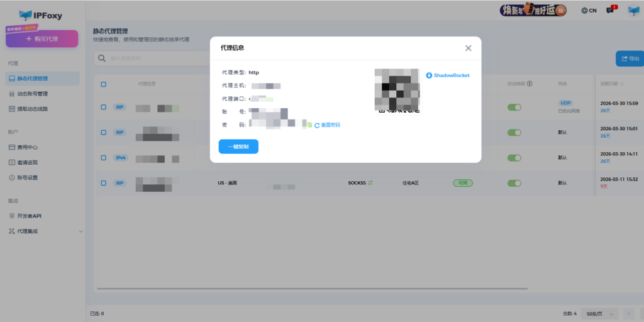This screenshot has width=644, height=322.
Task: Copy password with the green copy icon
Action: pyautogui.click(x=309, y=125)
